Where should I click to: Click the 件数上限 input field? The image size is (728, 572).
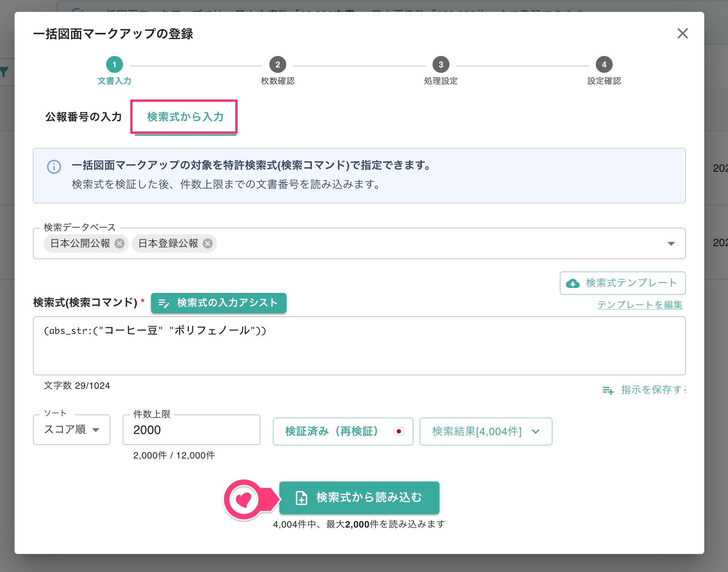point(192,430)
